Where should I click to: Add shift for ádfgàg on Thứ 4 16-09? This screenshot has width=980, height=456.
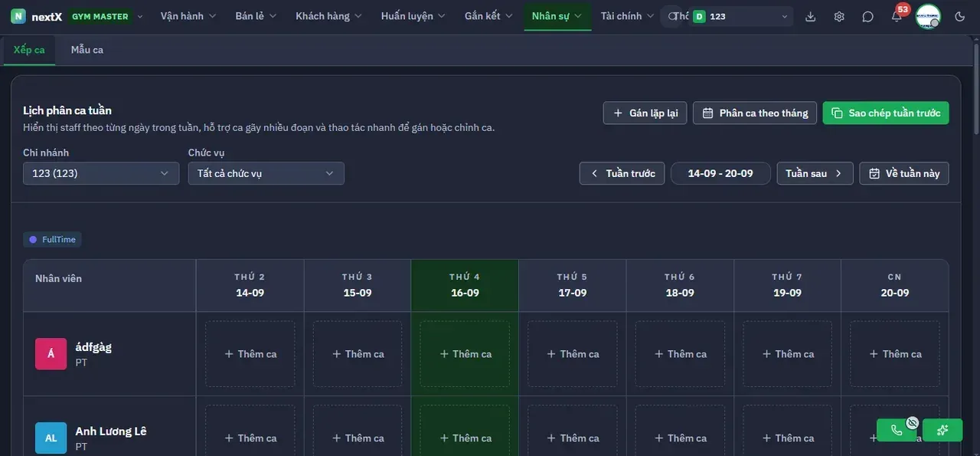coord(465,354)
